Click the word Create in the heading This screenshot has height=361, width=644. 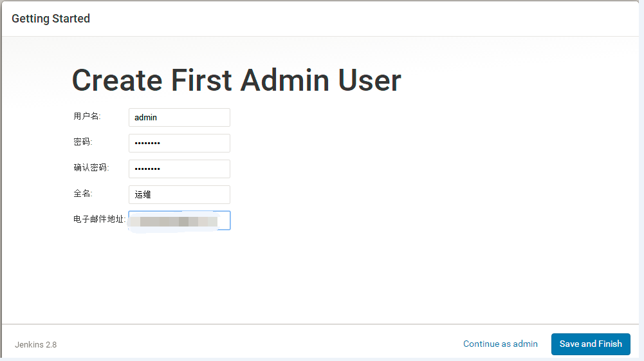click(116, 80)
